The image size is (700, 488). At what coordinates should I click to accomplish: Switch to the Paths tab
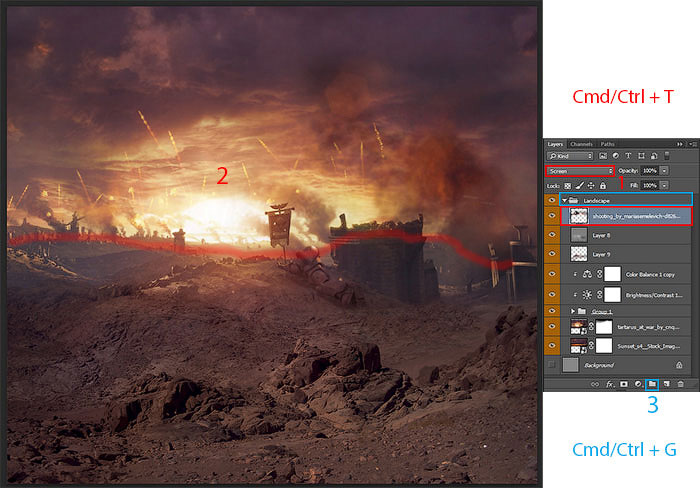(607, 144)
